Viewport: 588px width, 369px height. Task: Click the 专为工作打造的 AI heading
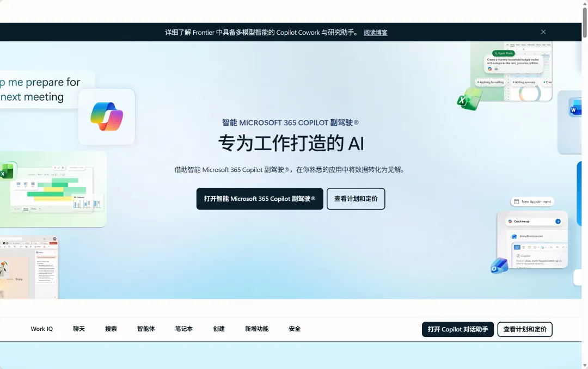[x=291, y=144]
